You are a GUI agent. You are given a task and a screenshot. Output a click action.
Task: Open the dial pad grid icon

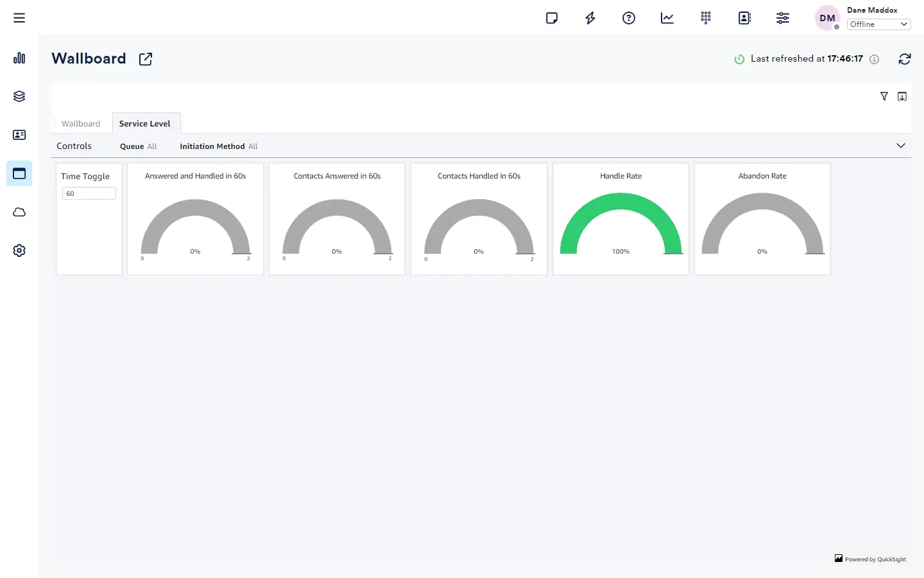tap(706, 18)
